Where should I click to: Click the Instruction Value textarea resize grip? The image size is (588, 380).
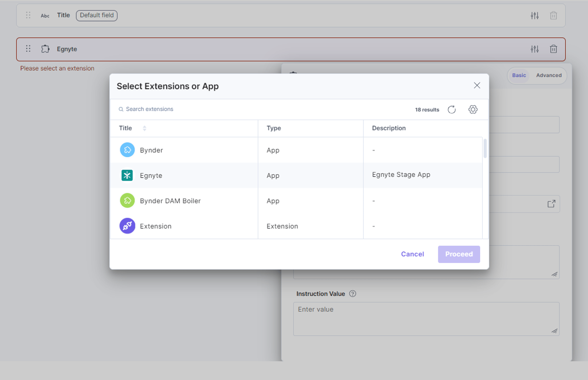(x=554, y=331)
